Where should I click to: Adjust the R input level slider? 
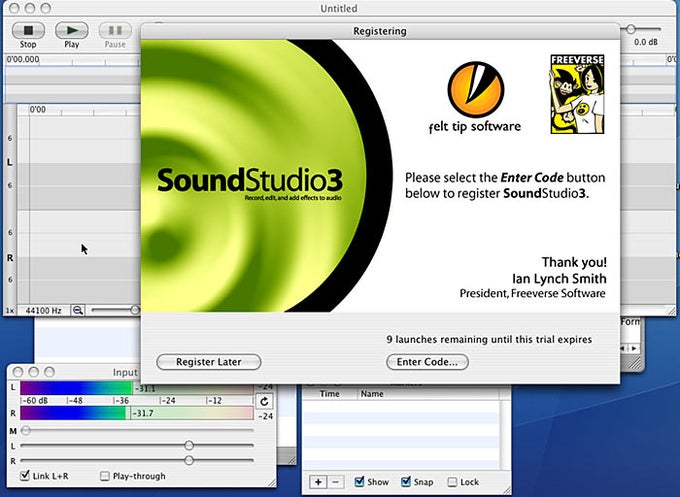[189, 460]
